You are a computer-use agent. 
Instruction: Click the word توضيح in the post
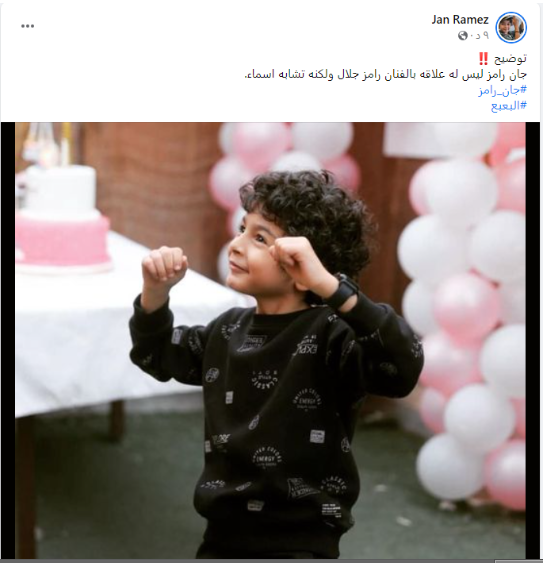coord(510,59)
